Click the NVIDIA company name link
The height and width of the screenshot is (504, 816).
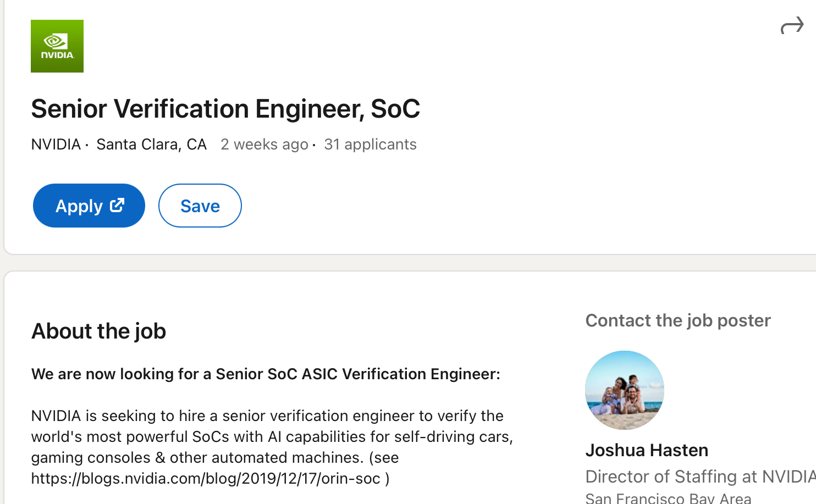[x=56, y=145]
